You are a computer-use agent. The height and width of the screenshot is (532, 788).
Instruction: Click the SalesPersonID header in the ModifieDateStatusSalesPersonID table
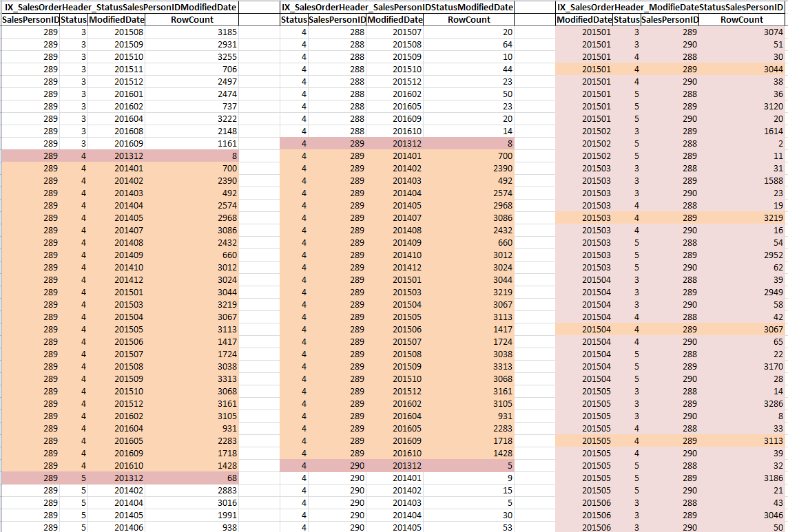pyautogui.click(x=670, y=19)
